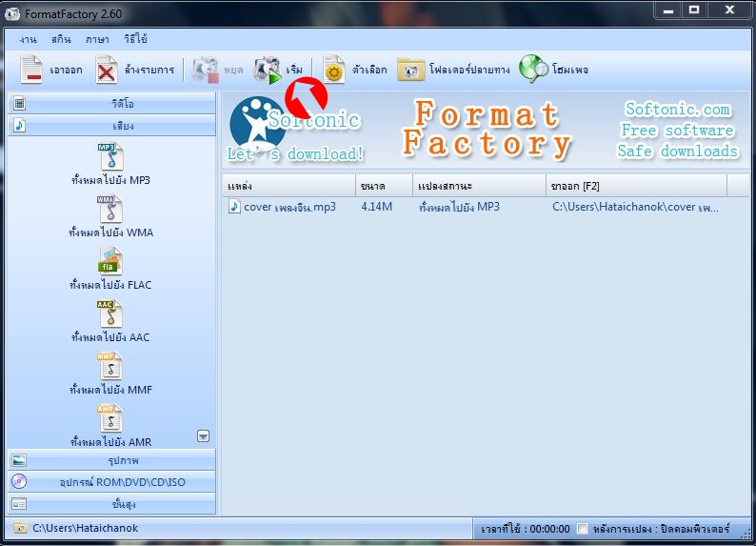Open the โฮมเพจ globe icon
The image size is (756, 546).
pyautogui.click(x=533, y=69)
